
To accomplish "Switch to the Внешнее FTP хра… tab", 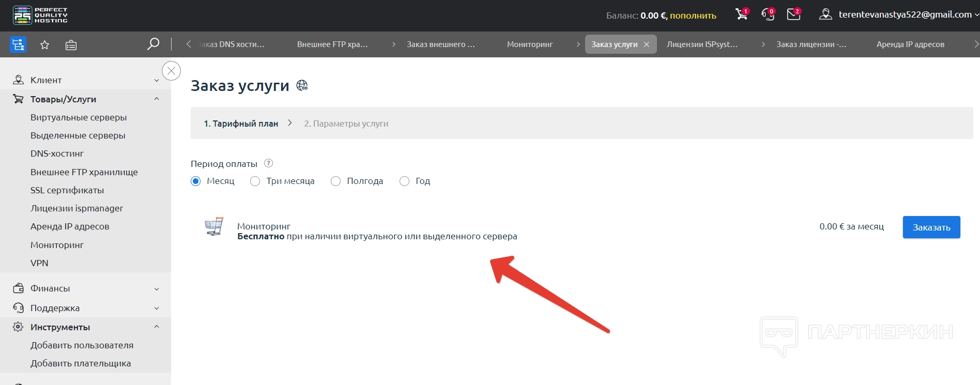I will [332, 44].
